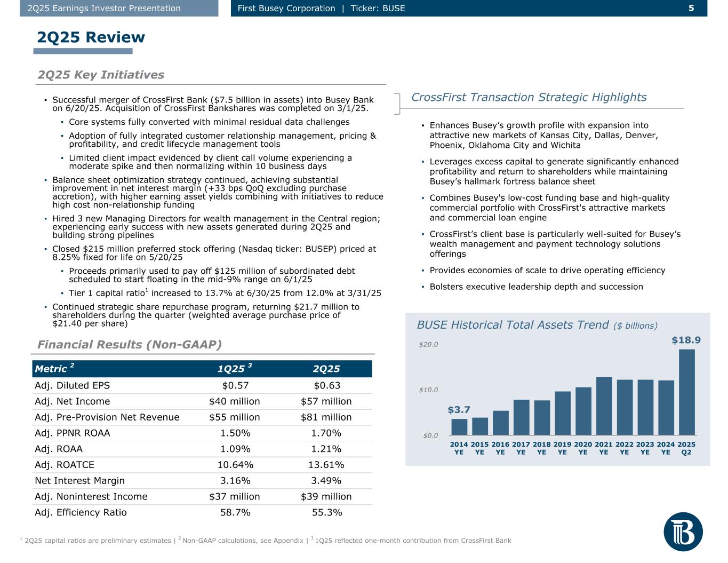
Task: Click the BUSE Historical Total Assets Trend title
Action: coord(513,325)
